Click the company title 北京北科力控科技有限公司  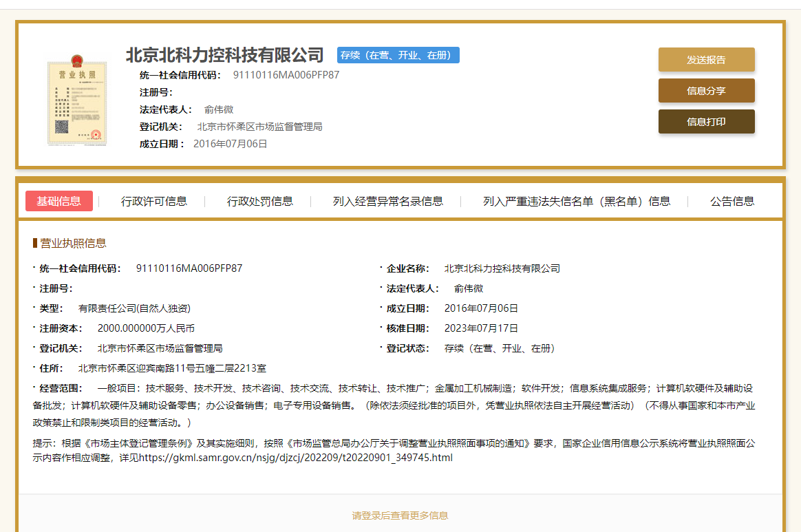(x=225, y=55)
